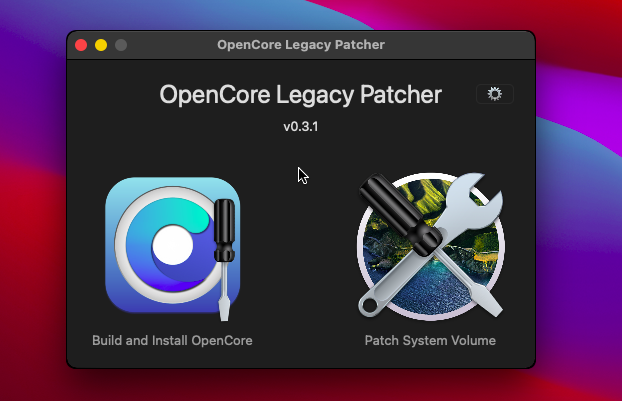Viewport: 622px width, 401px height.
Task: Select the "Patch System Volume" label
Action: click(430, 340)
